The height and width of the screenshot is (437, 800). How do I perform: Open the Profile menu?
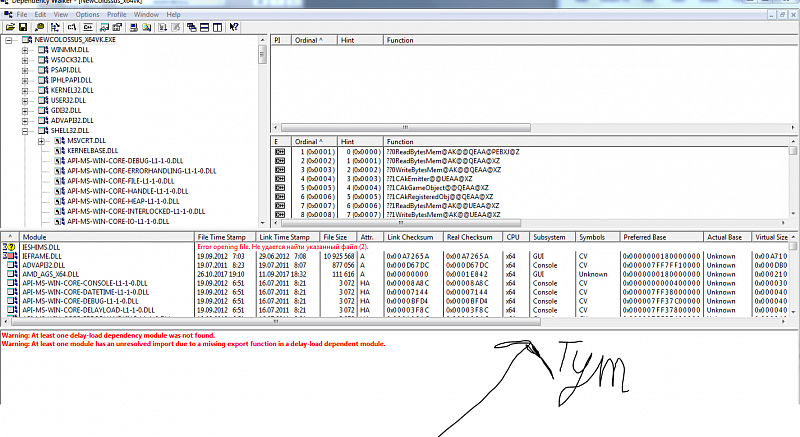(x=117, y=15)
